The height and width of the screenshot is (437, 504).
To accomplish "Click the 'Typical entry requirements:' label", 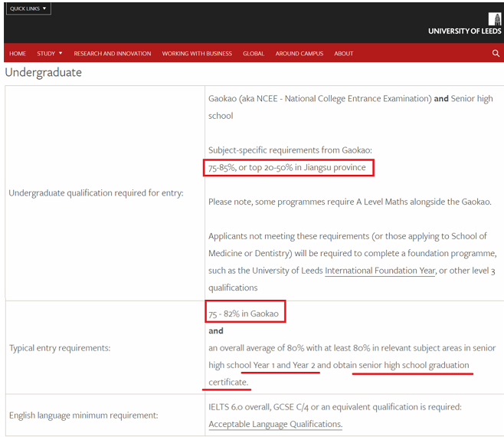I will (x=60, y=348).
